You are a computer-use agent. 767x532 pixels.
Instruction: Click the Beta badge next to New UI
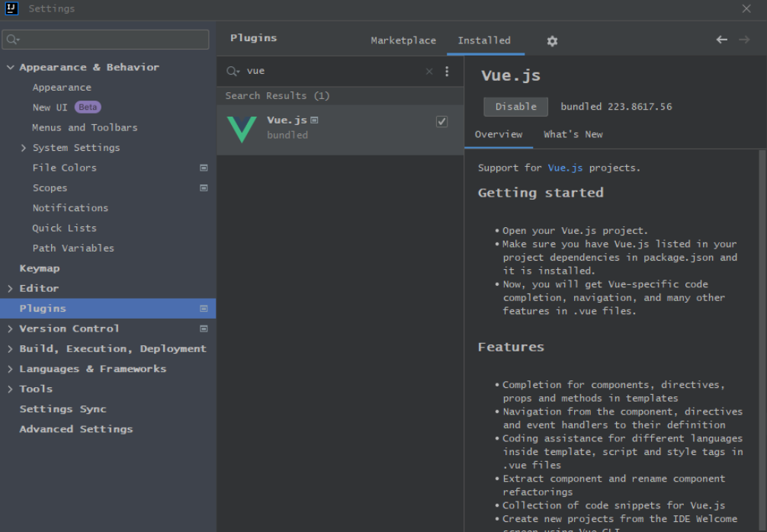(88, 107)
